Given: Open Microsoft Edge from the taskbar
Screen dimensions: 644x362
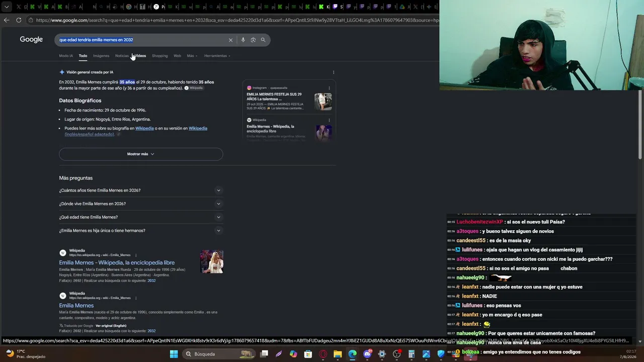Looking at the screenshot, I should (352, 354).
